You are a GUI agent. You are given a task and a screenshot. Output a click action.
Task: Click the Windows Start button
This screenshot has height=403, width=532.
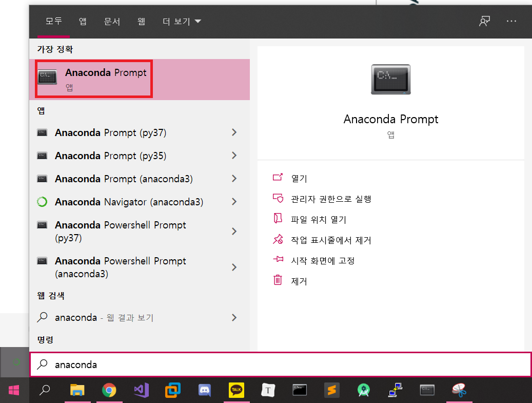click(14, 390)
